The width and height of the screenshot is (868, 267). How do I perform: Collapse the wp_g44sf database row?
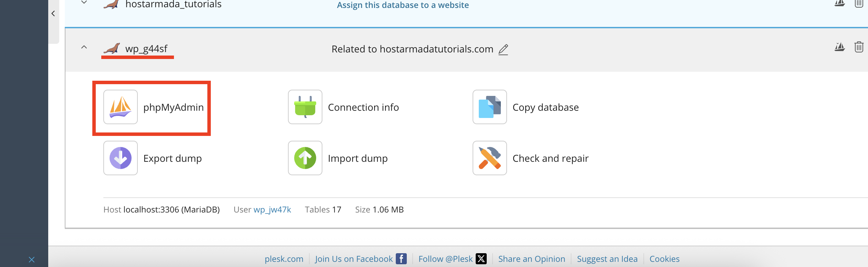pos(84,47)
